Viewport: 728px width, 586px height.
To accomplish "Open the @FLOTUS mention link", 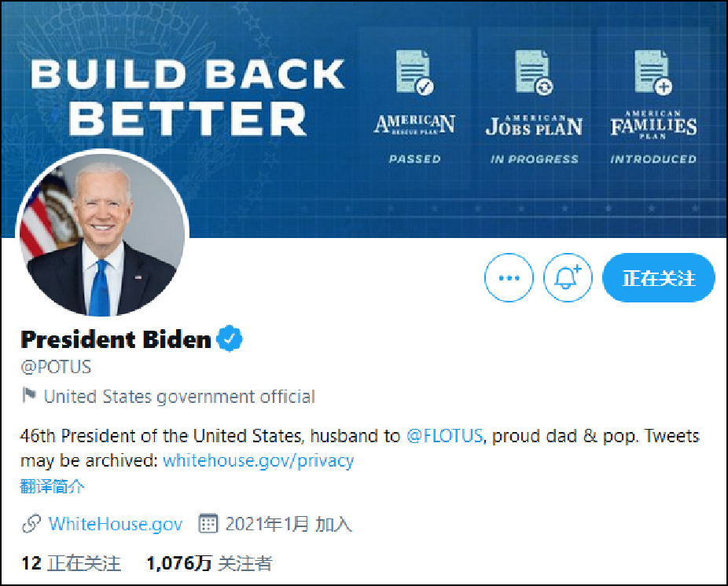I will 445,436.
